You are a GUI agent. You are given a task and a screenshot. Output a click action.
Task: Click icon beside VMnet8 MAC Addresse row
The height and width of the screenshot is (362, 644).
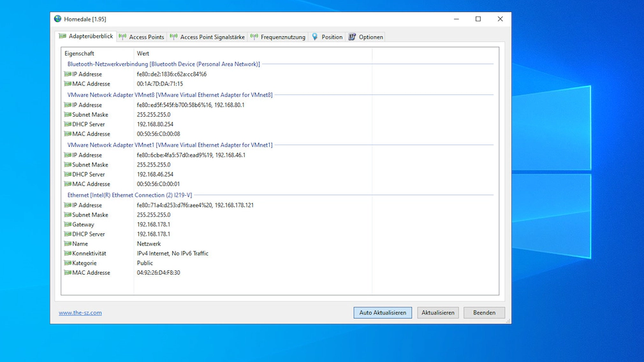click(68, 134)
